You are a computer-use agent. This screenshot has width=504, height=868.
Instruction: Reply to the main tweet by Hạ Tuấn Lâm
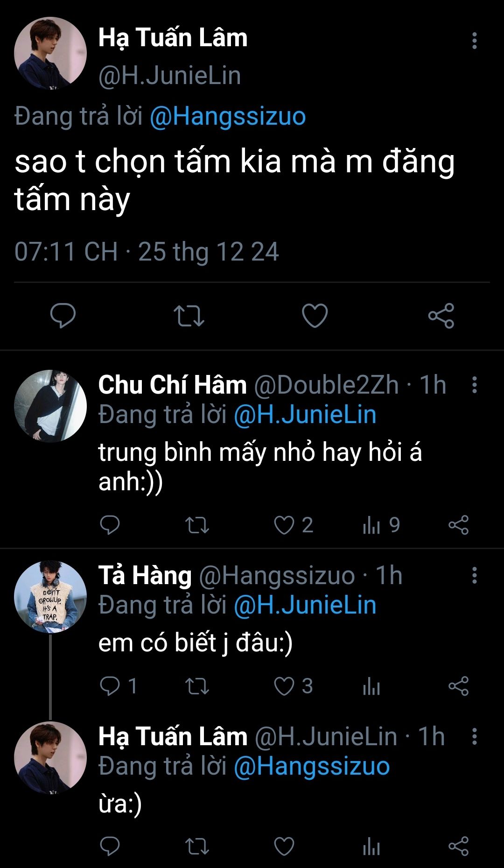click(x=63, y=316)
